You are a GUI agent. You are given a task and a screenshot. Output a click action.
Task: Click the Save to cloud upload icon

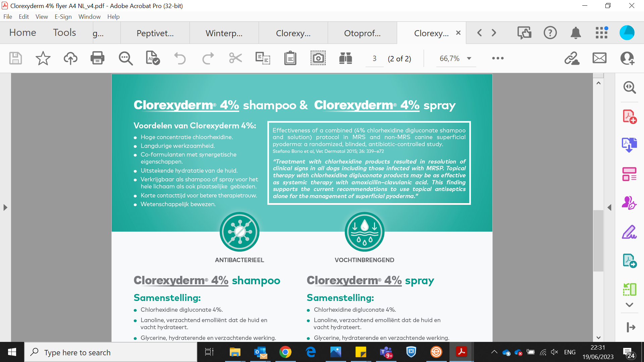[70, 58]
